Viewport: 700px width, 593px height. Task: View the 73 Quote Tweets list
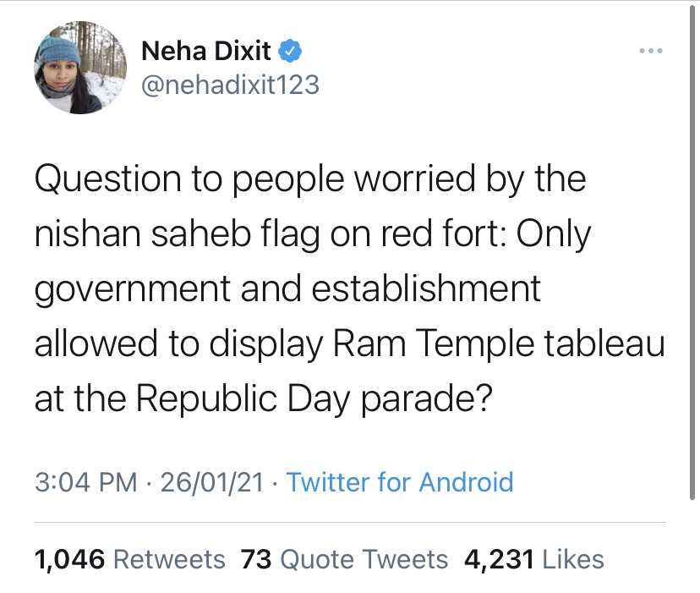pos(344,559)
